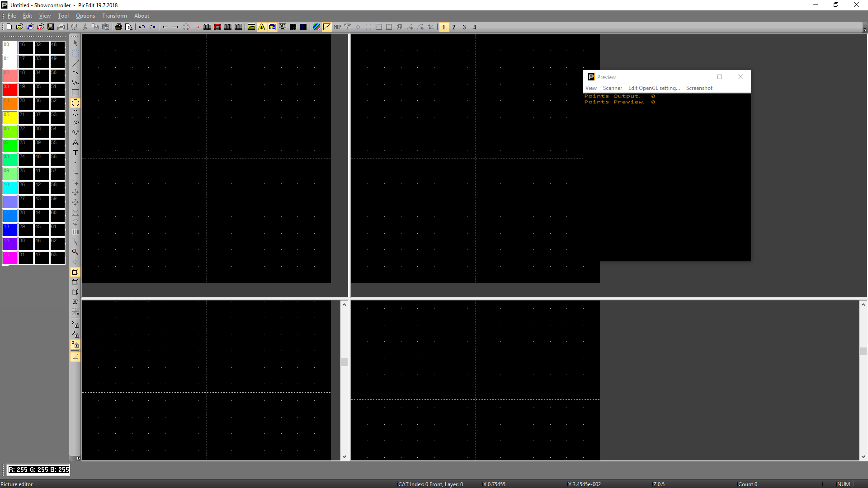Pick the red color swatch 03

pos(10,89)
